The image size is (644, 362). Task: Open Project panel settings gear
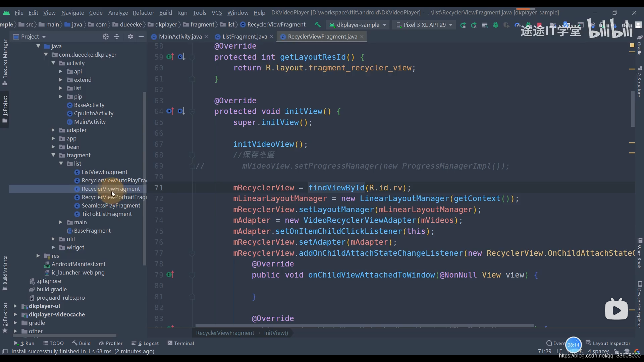click(x=130, y=37)
